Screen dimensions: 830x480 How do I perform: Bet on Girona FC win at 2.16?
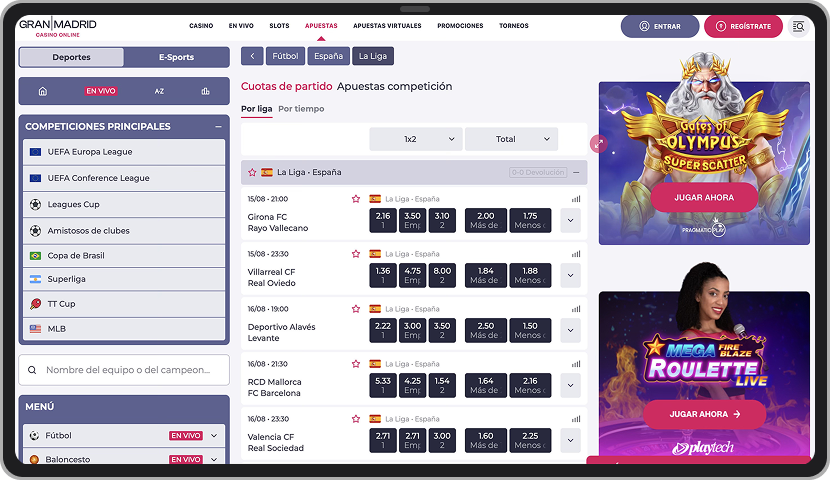tap(383, 220)
